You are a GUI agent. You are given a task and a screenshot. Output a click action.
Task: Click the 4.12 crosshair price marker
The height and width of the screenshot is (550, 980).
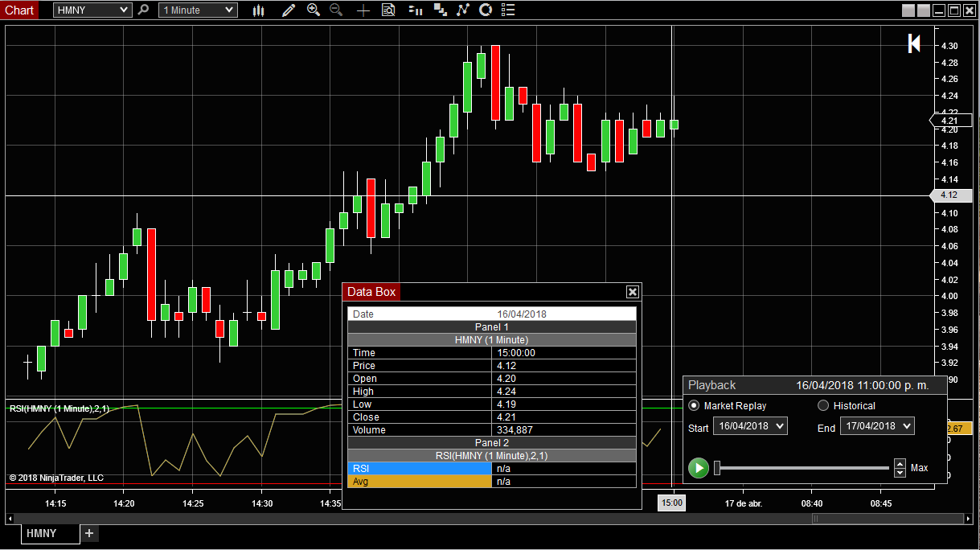952,195
